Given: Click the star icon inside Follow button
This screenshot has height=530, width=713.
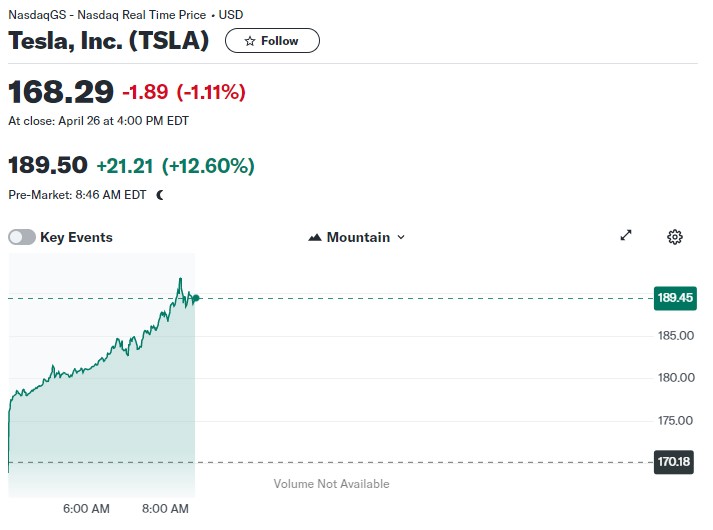Looking at the screenshot, I should 249,41.
